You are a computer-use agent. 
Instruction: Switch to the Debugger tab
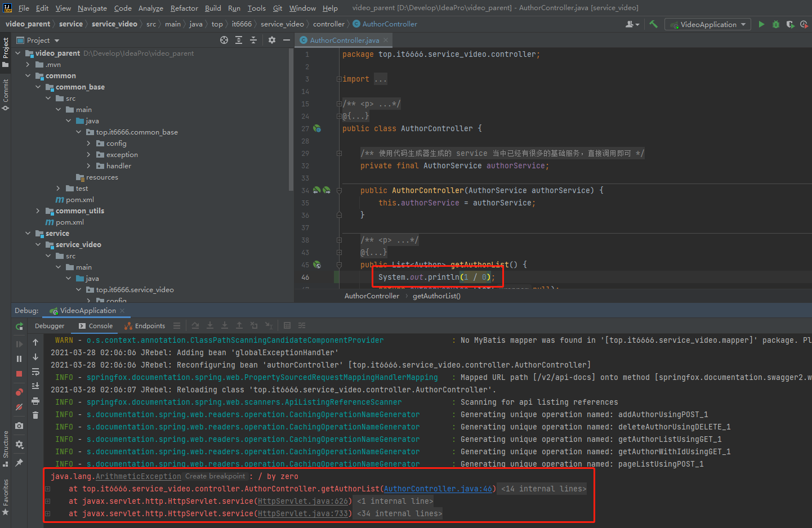click(x=50, y=326)
